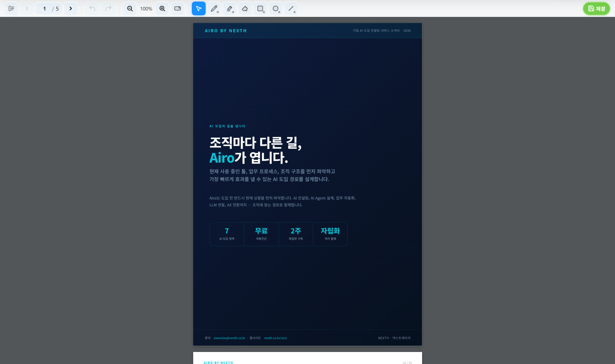Viewport: 615px width, 364px height.
Task: Click the 'NEXTH · 넥스트에이치' footer text
Action: pyautogui.click(x=394, y=338)
